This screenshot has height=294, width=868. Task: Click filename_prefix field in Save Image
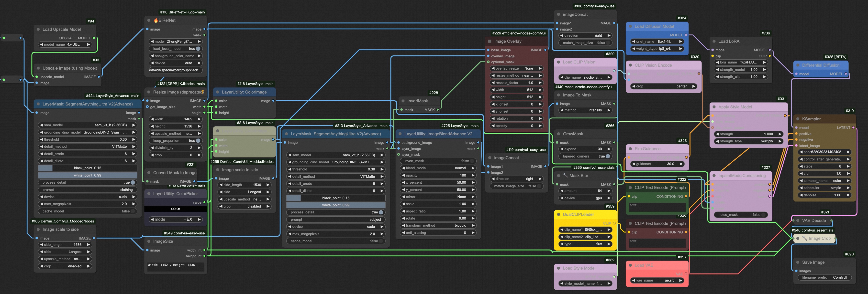point(824,277)
